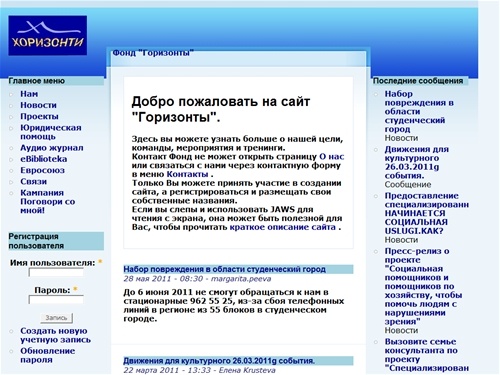Click the Фонд "Горизонты" header title
This screenshot has height=375, width=500.
153,53
